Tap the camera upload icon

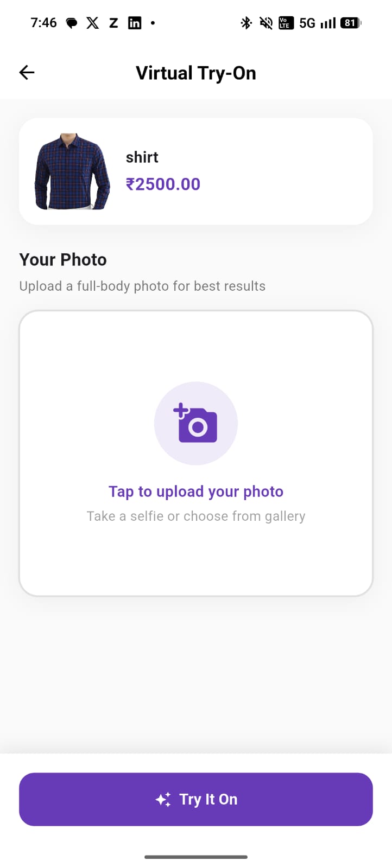pos(195,423)
